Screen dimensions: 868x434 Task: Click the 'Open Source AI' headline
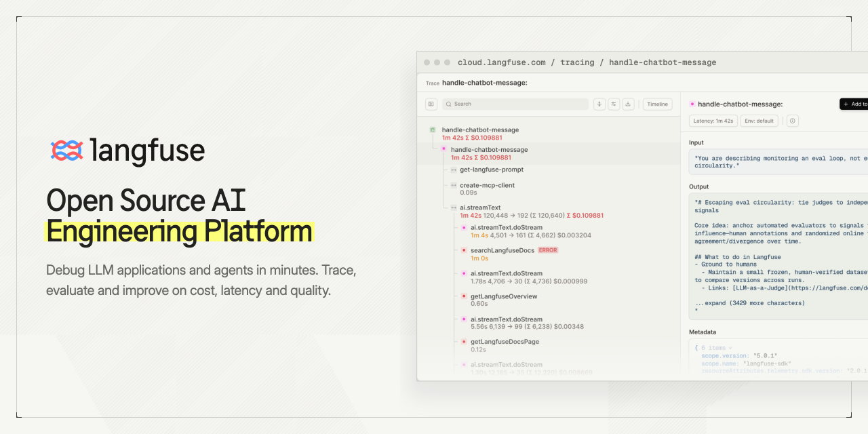146,201
